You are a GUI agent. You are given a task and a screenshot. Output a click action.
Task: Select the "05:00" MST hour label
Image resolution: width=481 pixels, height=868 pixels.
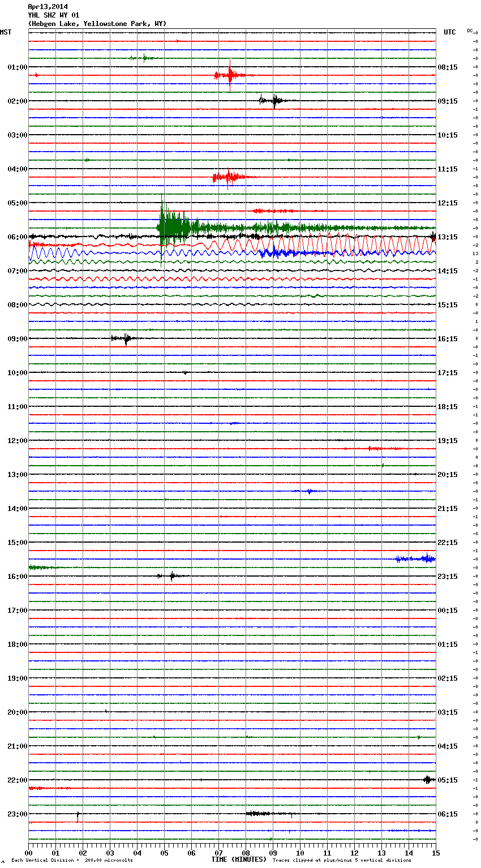(x=18, y=203)
